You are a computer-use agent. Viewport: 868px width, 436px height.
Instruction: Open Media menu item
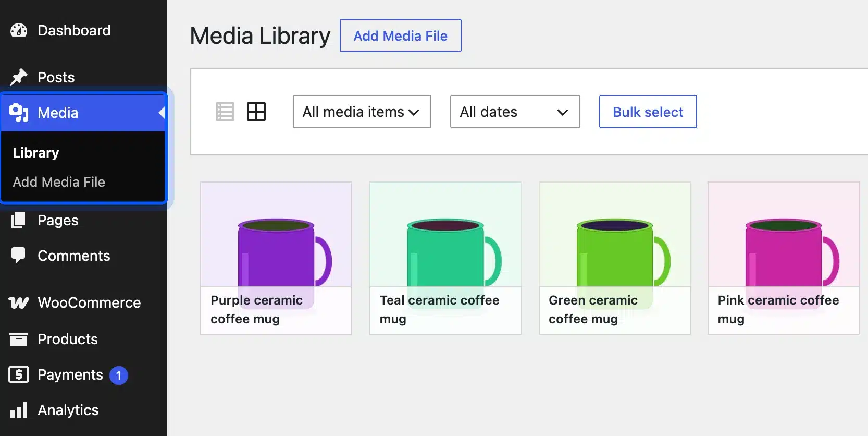coord(83,113)
